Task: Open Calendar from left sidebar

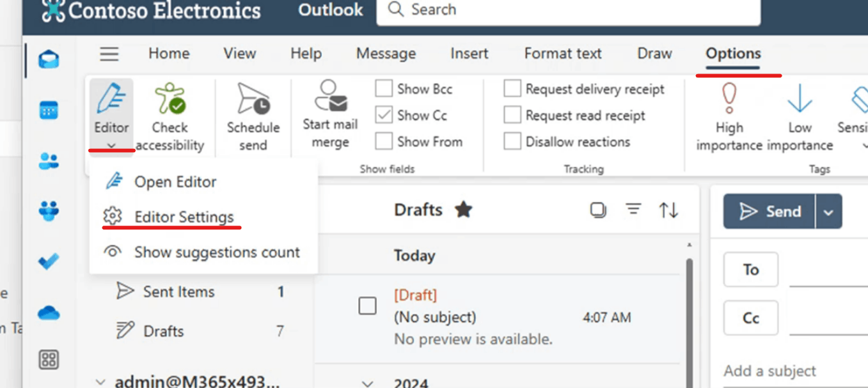Action: [x=49, y=111]
